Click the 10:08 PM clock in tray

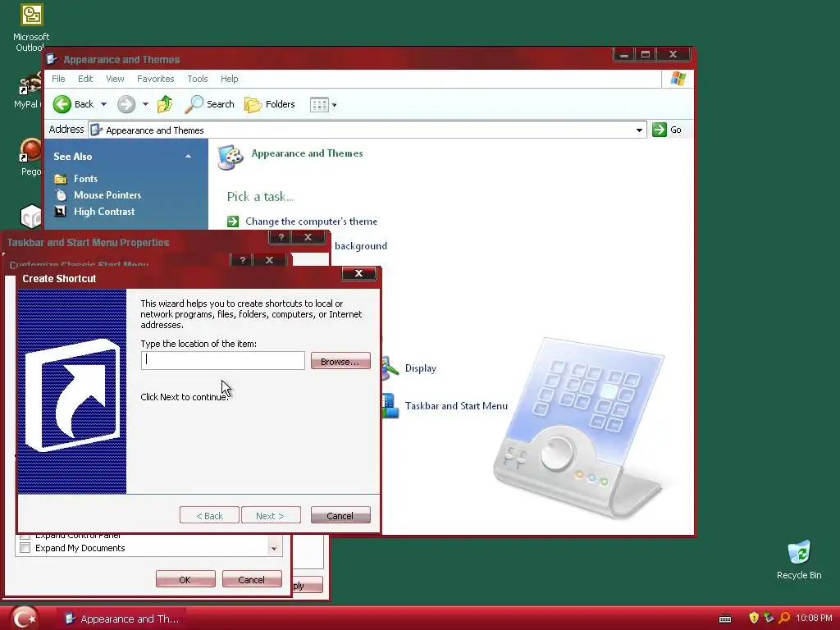coord(814,619)
